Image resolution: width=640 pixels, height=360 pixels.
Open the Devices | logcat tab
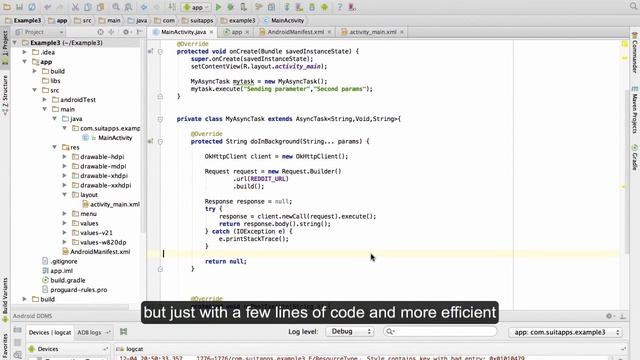pos(50,333)
